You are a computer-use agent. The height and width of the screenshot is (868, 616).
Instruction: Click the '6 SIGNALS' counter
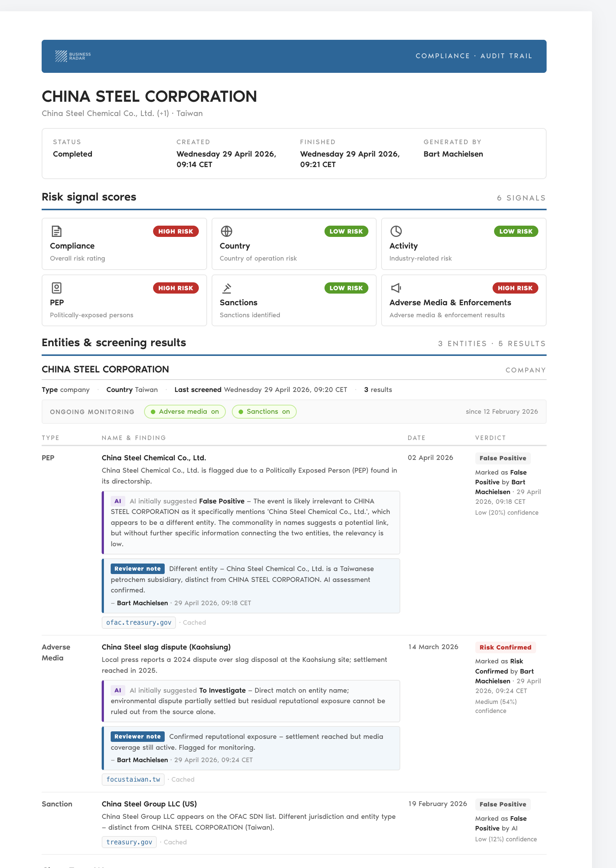coord(521,198)
